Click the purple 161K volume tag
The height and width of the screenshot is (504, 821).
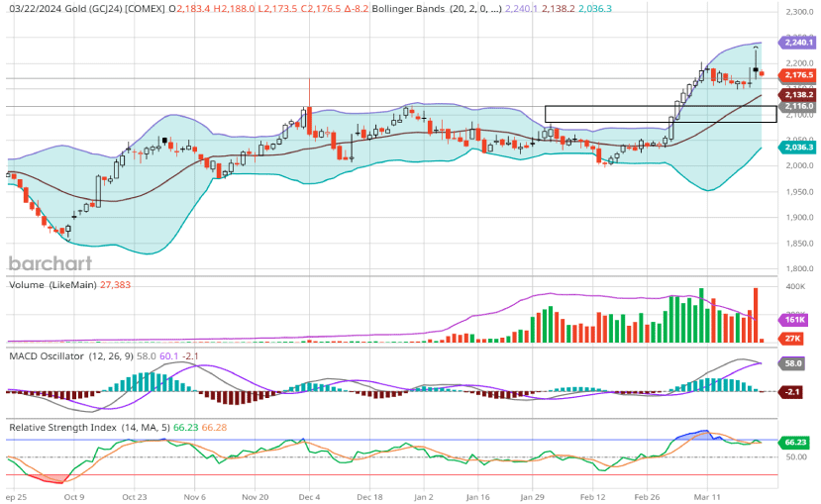tap(796, 321)
